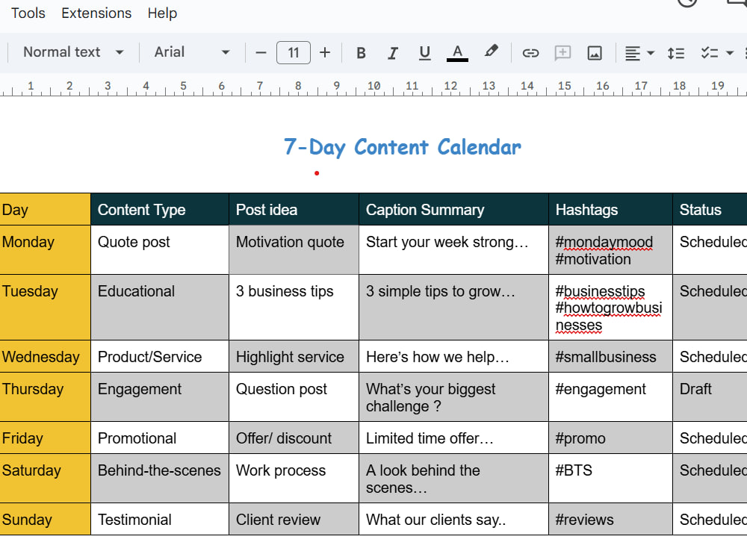Click the Offer/ discount cell
This screenshot has width=747, height=560.
click(294, 438)
